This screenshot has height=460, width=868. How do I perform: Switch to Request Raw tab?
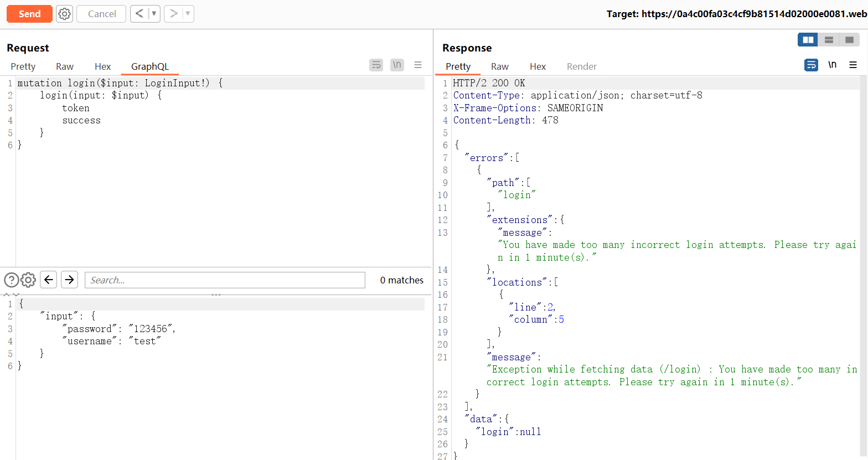click(x=65, y=66)
